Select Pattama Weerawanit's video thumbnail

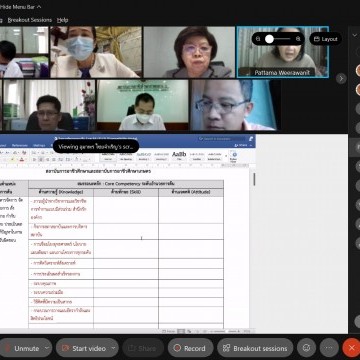point(283,52)
